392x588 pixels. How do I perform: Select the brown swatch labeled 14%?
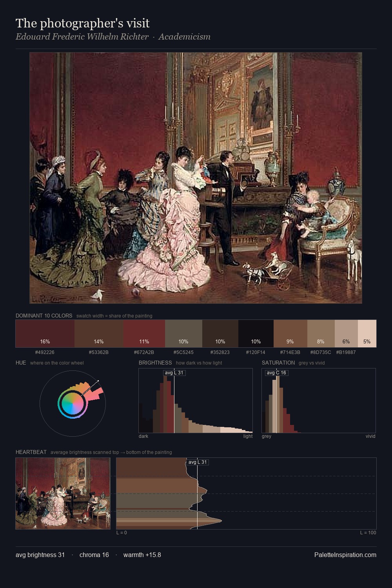[99, 334]
